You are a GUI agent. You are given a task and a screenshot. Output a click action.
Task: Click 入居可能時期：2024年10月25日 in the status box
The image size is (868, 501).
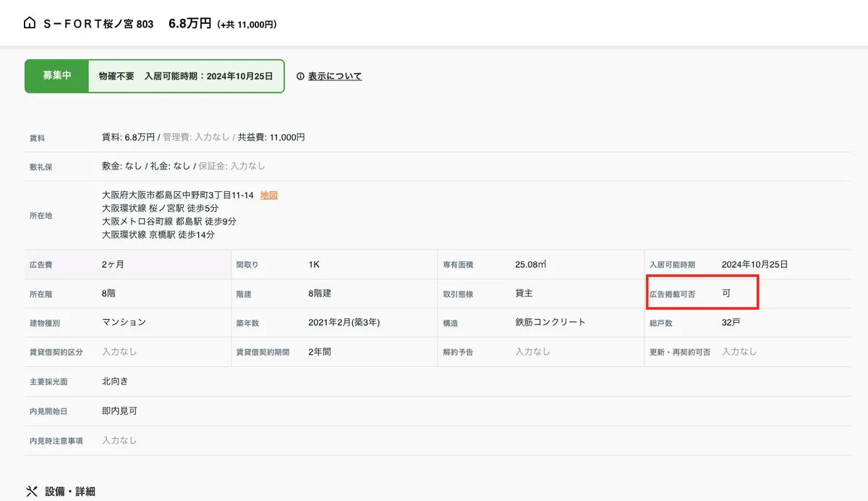pyautogui.click(x=208, y=76)
